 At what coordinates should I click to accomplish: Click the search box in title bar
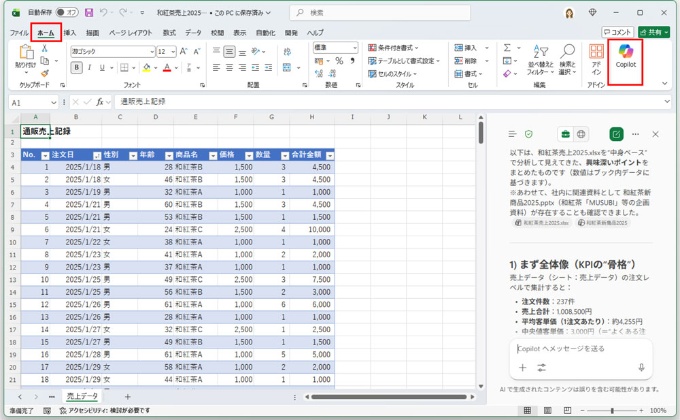[380, 13]
